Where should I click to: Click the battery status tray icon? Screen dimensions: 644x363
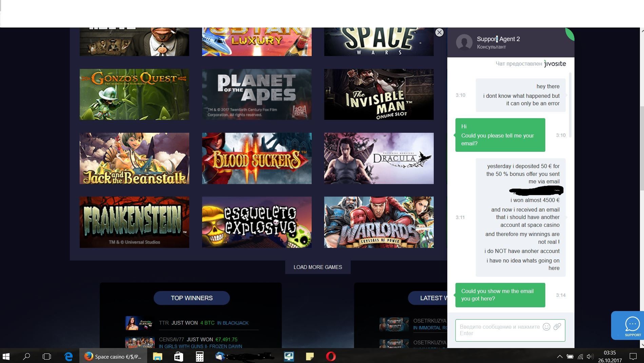coord(570,357)
